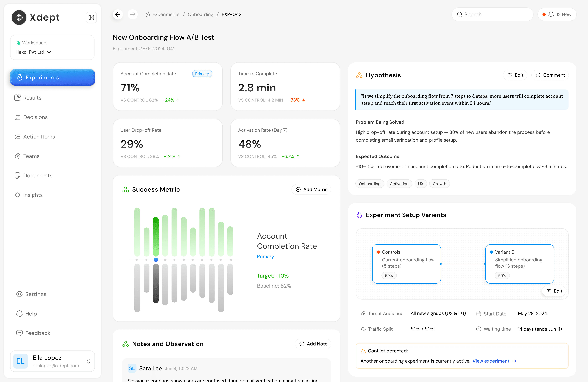
Task: Click into the Search field
Action: pos(492,14)
